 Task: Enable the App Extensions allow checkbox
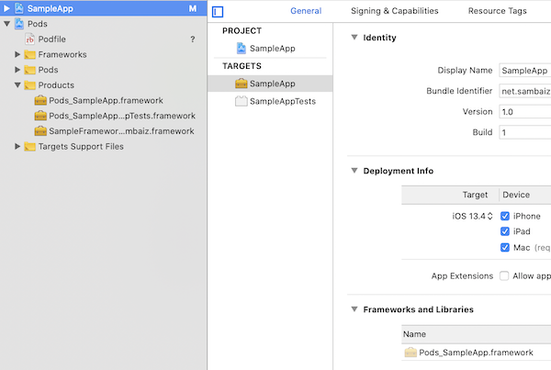click(x=504, y=276)
